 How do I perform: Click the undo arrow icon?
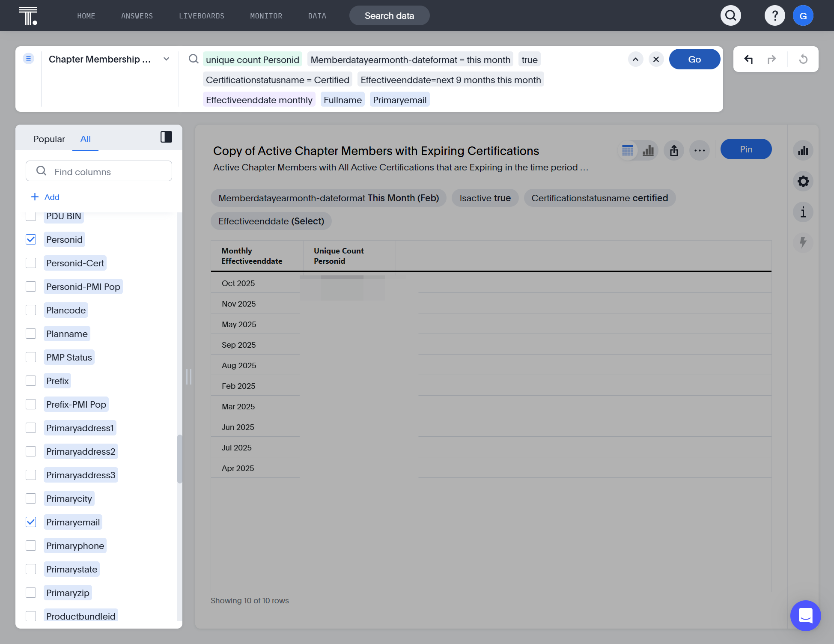[x=748, y=59]
